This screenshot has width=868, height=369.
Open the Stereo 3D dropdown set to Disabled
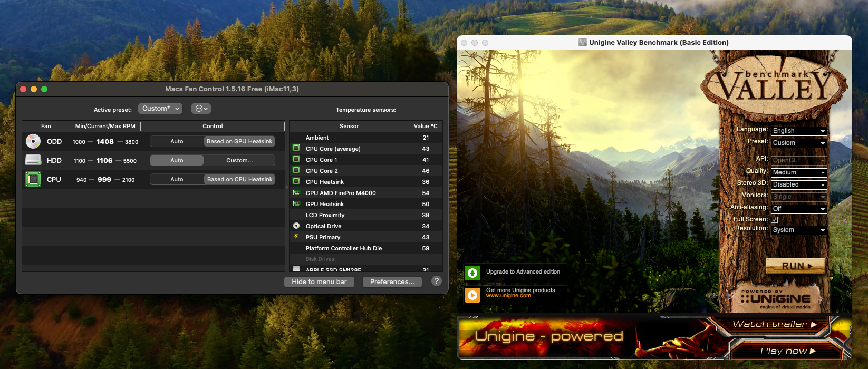798,184
